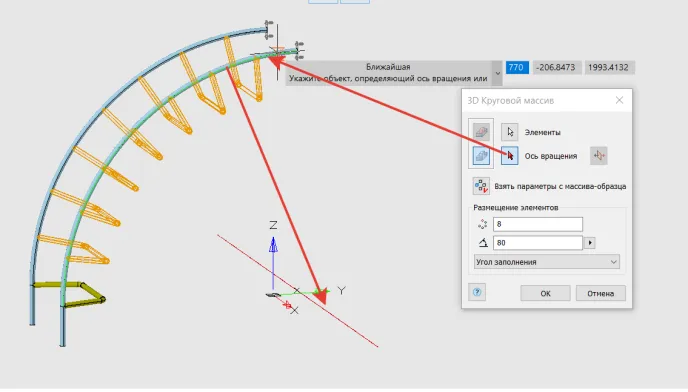
Task: Expand the Ближайшая prompt dropdown arrow
Action: pos(498,73)
